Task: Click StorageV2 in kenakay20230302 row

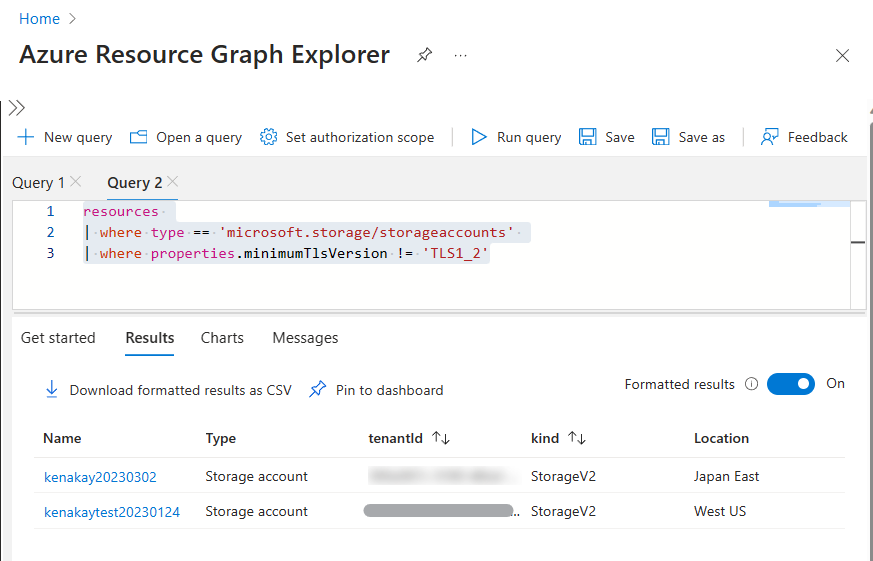Action: click(563, 476)
